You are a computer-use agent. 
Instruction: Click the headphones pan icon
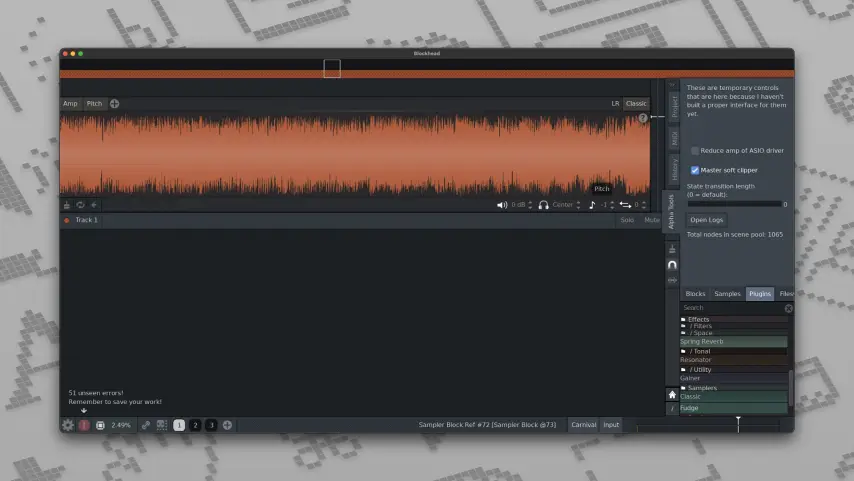(543, 205)
